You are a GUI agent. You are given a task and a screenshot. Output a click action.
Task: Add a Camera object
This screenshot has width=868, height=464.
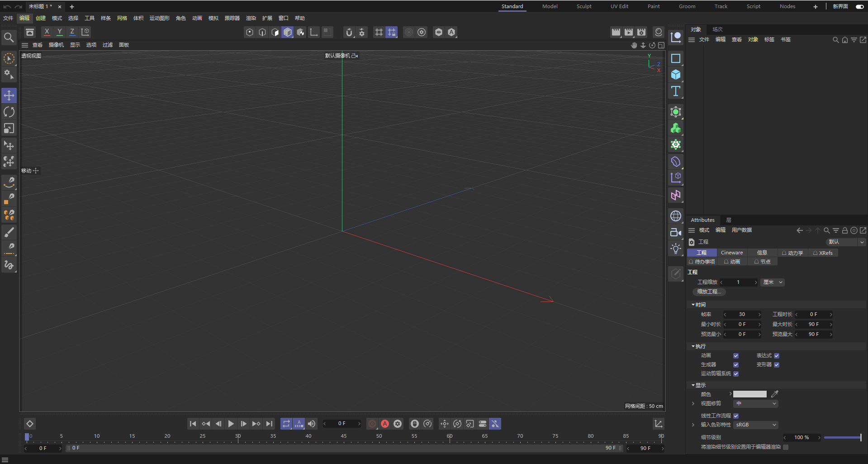(676, 232)
